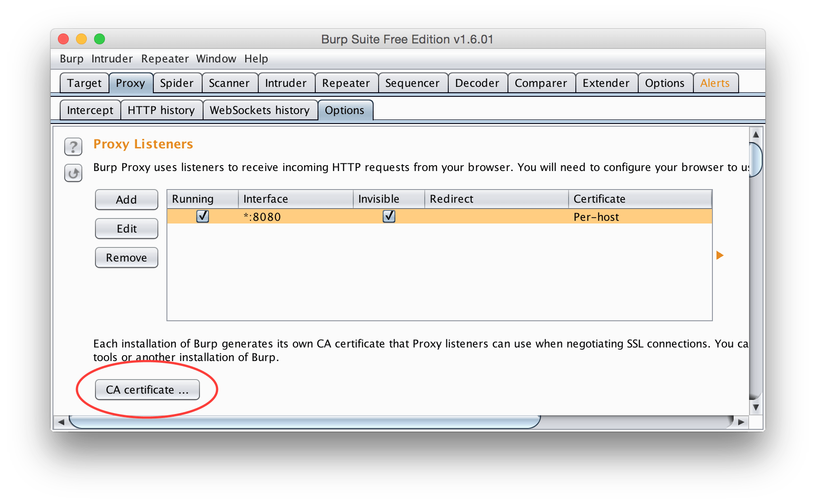Click the horizontal scrollbar left arrow
The width and height of the screenshot is (816, 504).
(x=61, y=422)
